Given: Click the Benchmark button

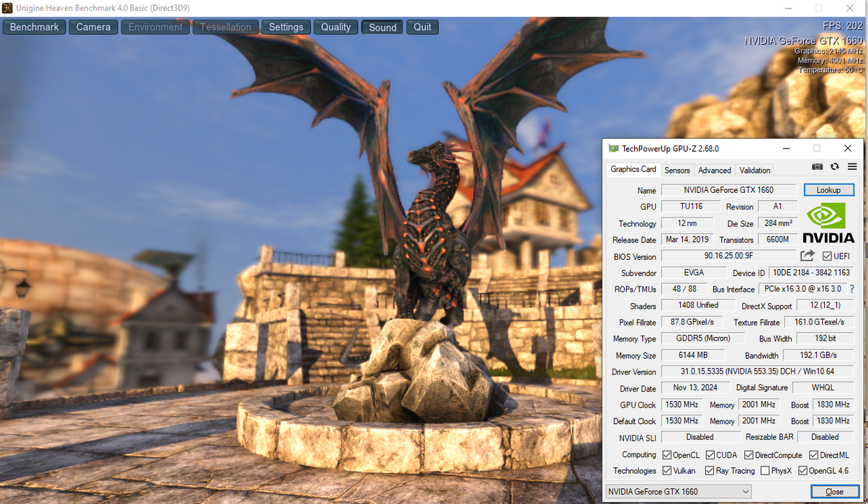Looking at the screenshot, I should point(35,27).
